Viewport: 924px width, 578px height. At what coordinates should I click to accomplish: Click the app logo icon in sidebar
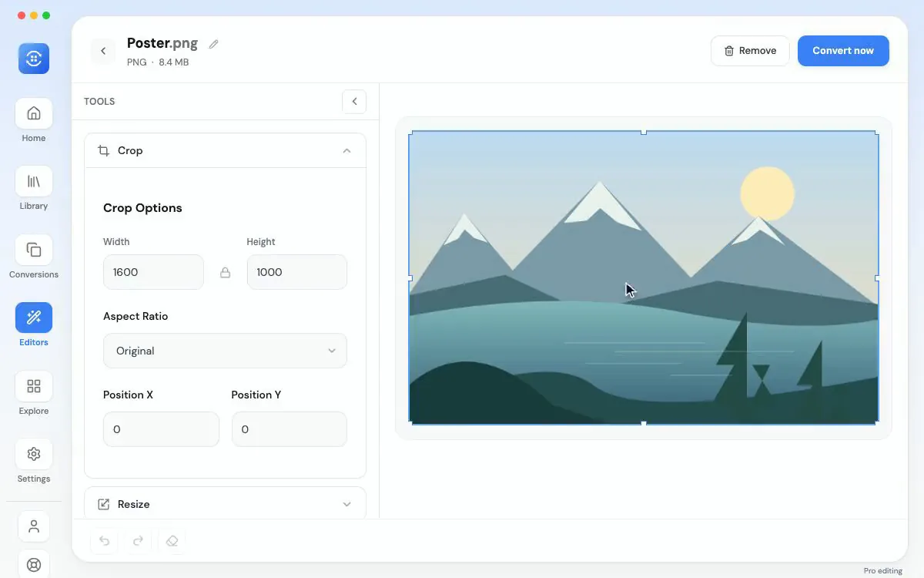coord(34,59)
